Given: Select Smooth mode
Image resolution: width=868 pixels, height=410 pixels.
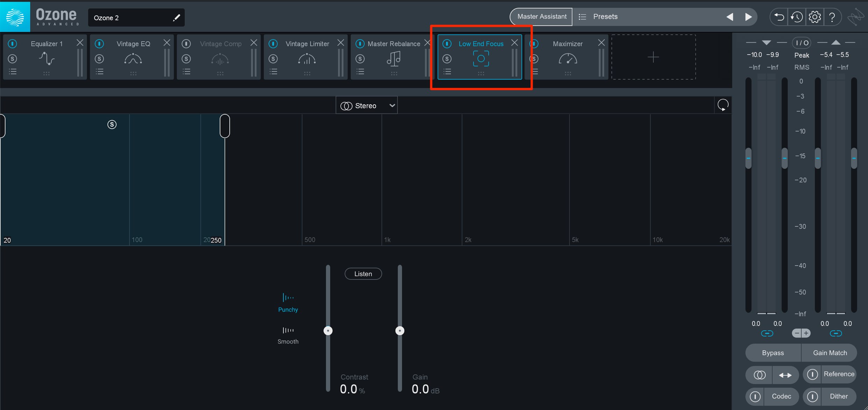Looking at the screenshot, I should click(x=288, y=335).
